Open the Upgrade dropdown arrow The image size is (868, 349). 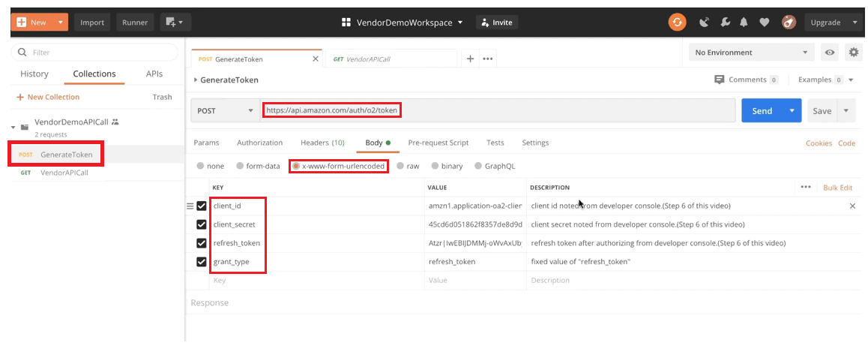coord(853,23)
